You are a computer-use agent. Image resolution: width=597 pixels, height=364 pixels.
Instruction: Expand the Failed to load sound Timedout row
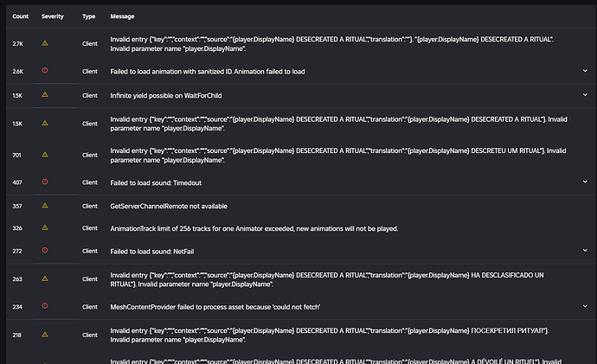[586, 182]
